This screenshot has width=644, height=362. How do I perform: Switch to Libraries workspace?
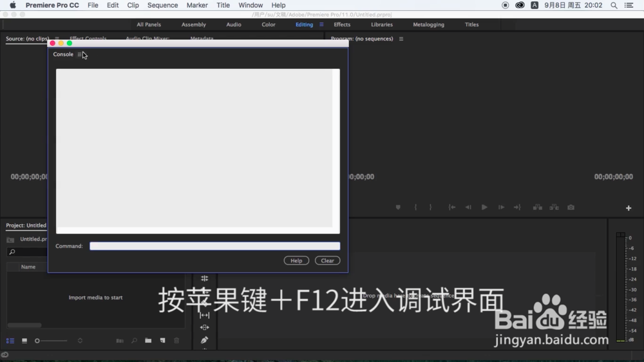click(382, 24)
